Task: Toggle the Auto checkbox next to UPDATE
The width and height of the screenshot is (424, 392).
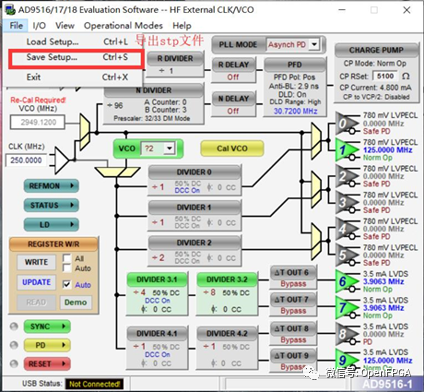Action: point(67,284)
